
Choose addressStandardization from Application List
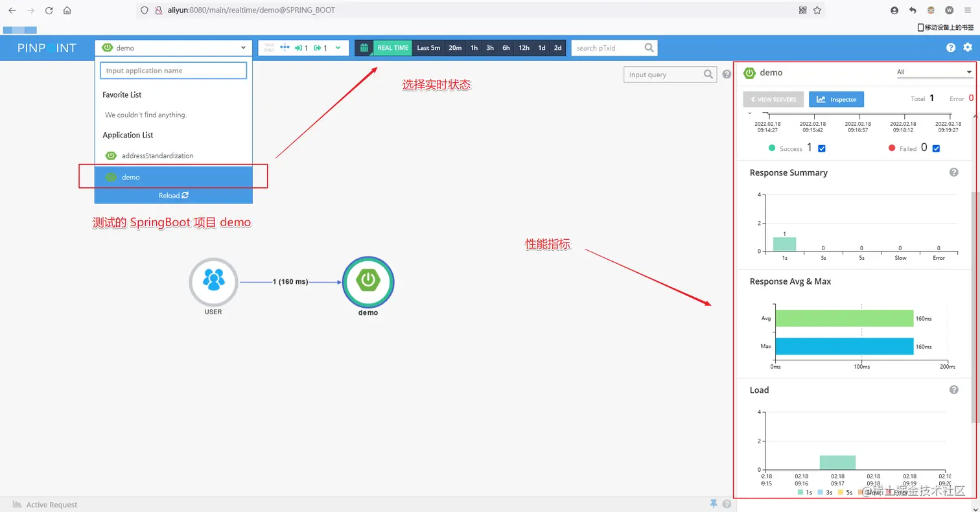pyautogui.click(x=173, y=156)
